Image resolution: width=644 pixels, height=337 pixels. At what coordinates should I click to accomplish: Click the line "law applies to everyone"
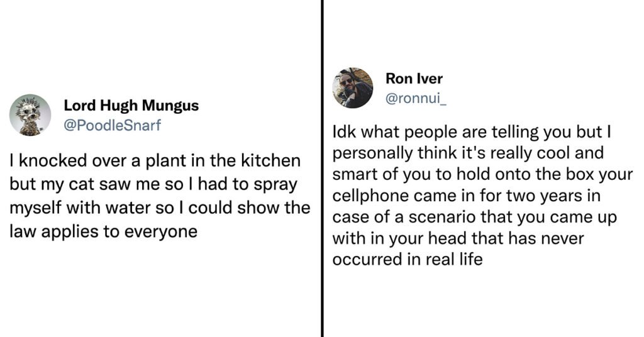(x=104, y=231)
